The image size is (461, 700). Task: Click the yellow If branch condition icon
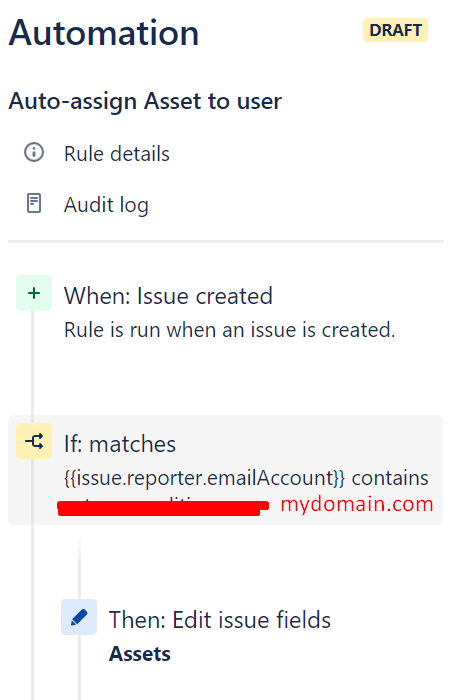click(34, 441)
